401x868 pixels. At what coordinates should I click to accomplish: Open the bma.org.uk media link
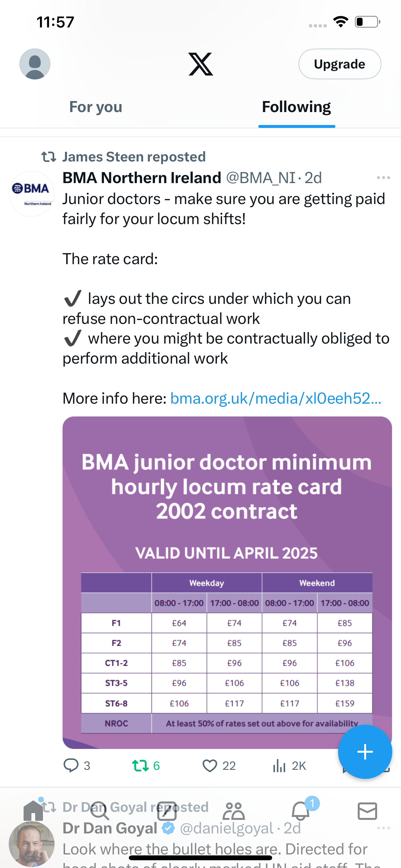[x=276, y=398]
